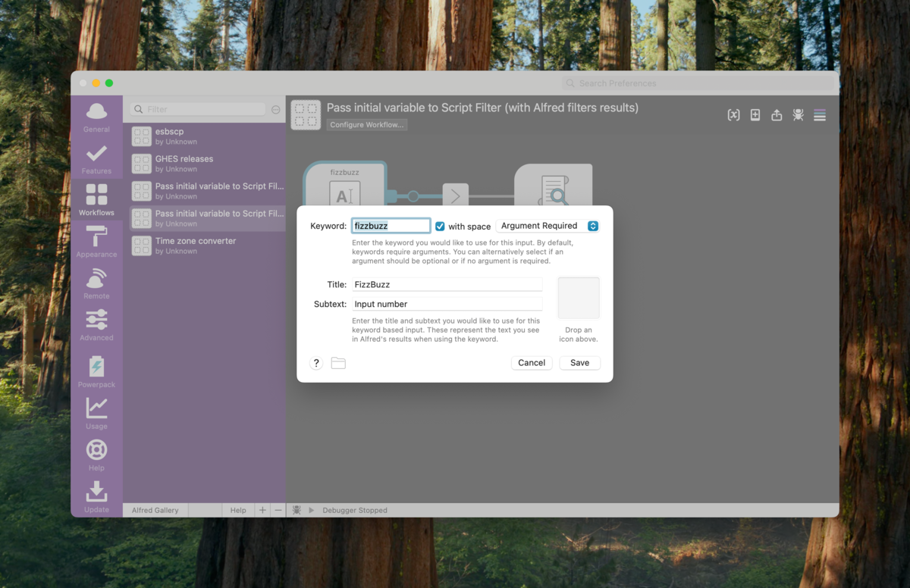
Task: Click the minus button to remove workflow
Action: 278,510
